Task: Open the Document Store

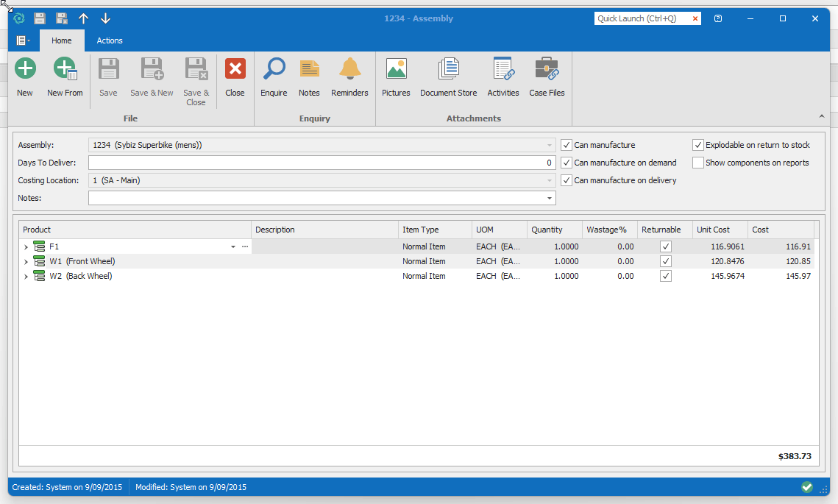Action: (448, 70)
